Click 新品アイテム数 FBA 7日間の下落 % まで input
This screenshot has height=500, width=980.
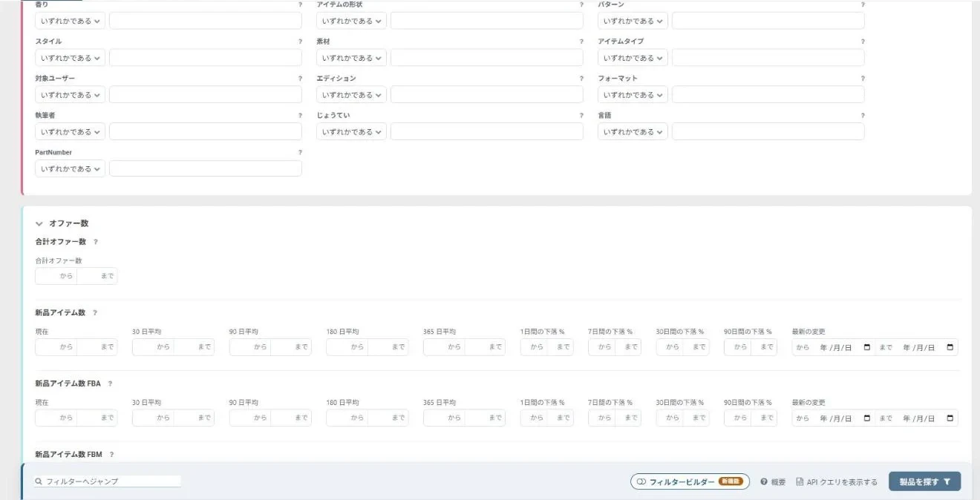[x=628, y=418]
